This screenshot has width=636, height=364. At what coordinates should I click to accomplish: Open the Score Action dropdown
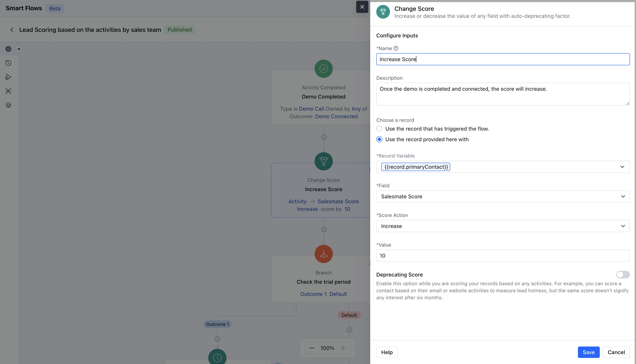[x=503, y=226]
